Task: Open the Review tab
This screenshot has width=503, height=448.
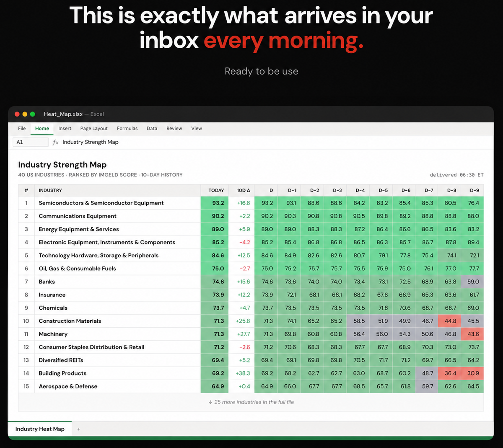Action: click(x=174, y=129)
